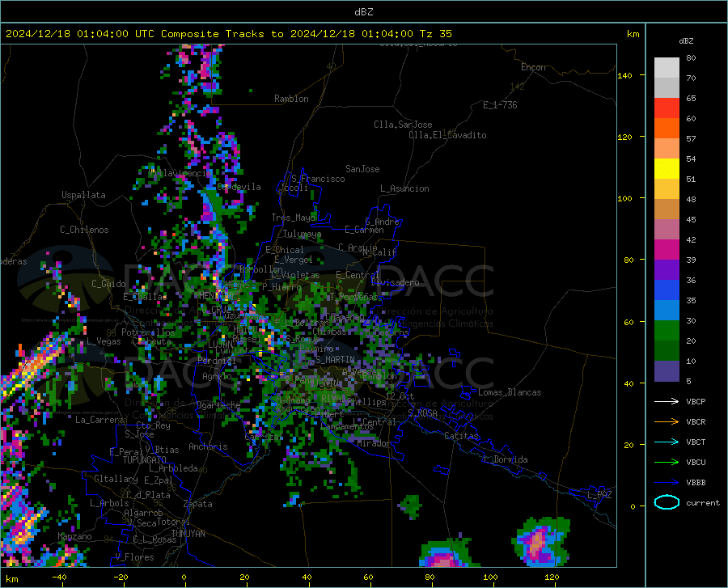Viewport: 728px width, 588px height.
Task: Click the 120 tick on the horizontal km axis
Action: 552,577
